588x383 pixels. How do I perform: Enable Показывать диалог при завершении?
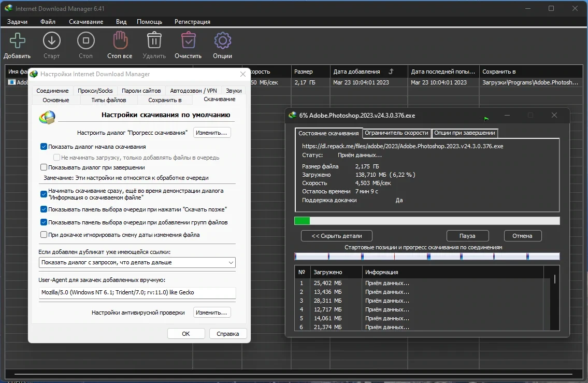point(44,167)
